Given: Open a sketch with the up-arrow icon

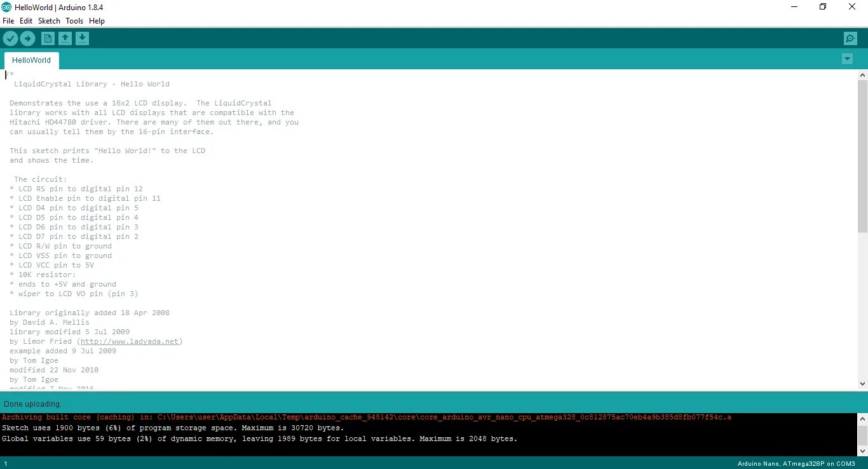Looking at the screenshot, I should coord(65,39).
